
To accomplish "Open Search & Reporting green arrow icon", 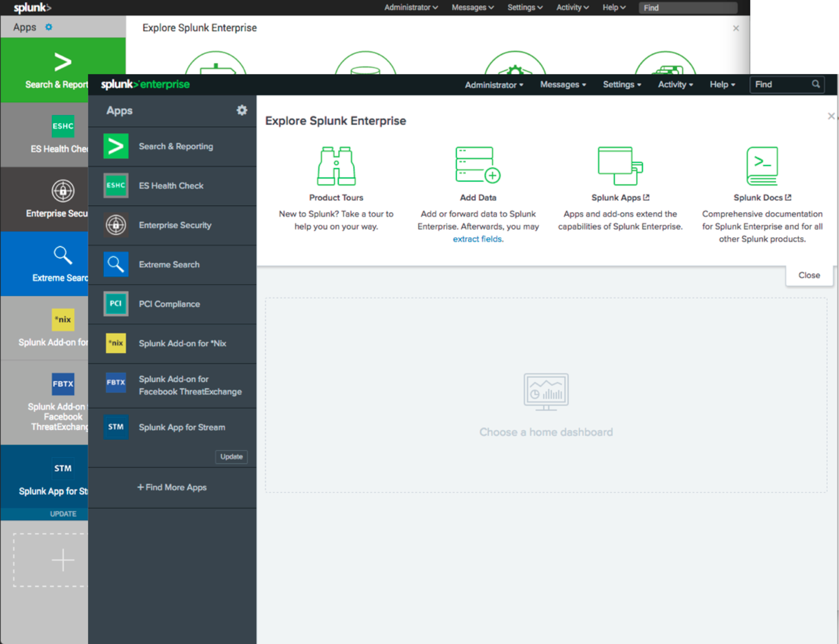I will click(x=116, y=146).
